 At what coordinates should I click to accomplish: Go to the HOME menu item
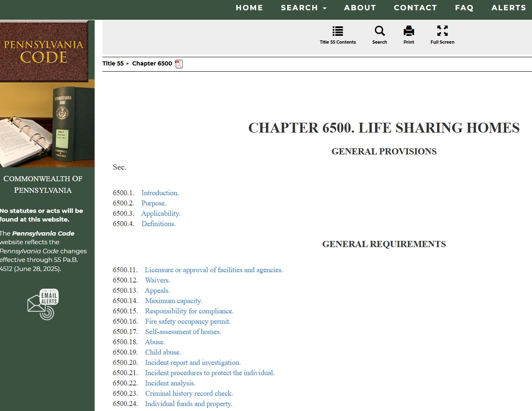click(249, 8)
